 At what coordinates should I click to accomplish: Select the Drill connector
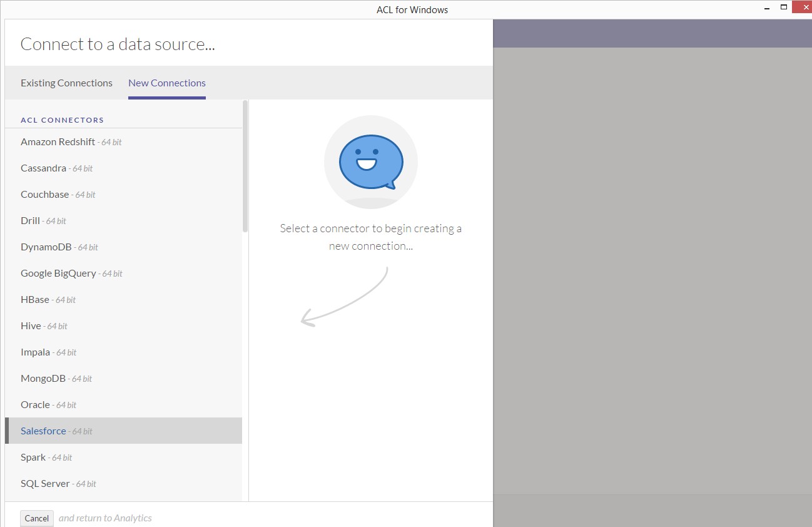click(x=30, y=220)
